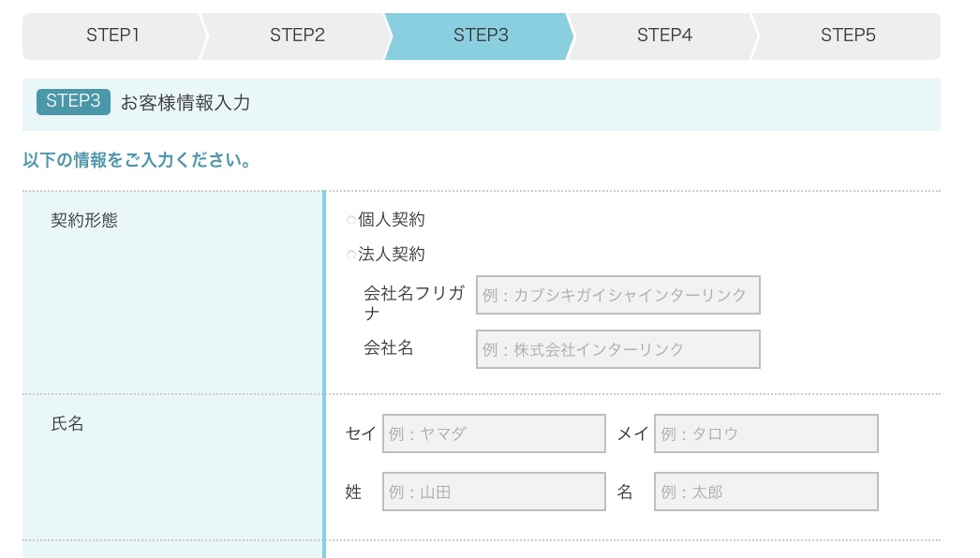Image resolution: width=980 pixels, height=558 pixels.
Task: Click the 会社名 input field
Action: coord(618,349)
